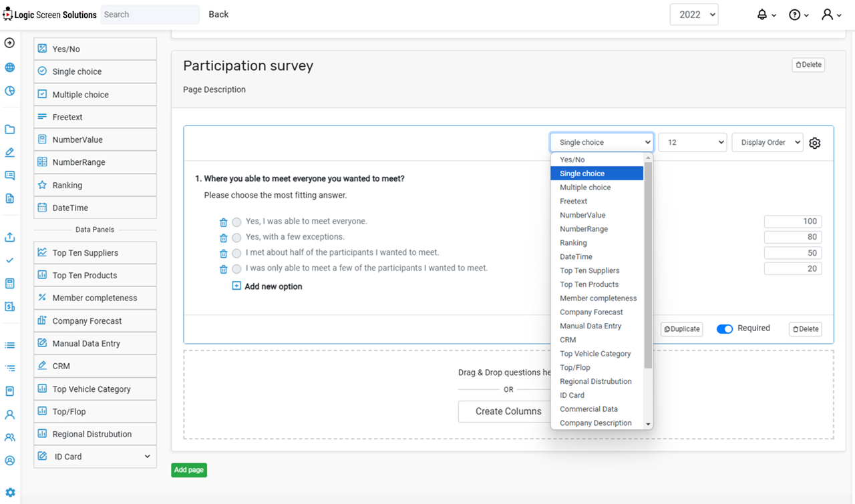
Task: Delete the question using bottom Delete button
Action: pos(806,329)
